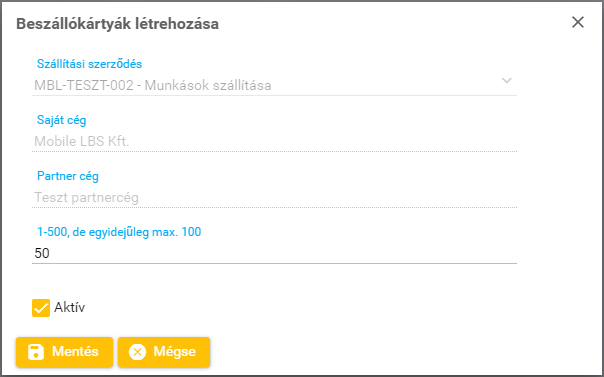Click the Beszállókártyák létrehozása dialog title
The image size is (604, 377).
[x=117, y=24]
